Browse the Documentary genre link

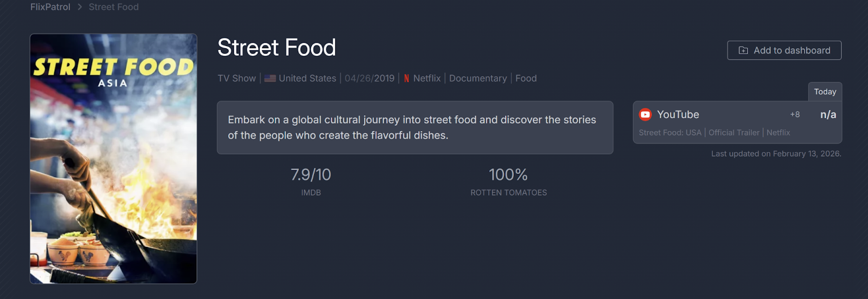tap(478, 79)
